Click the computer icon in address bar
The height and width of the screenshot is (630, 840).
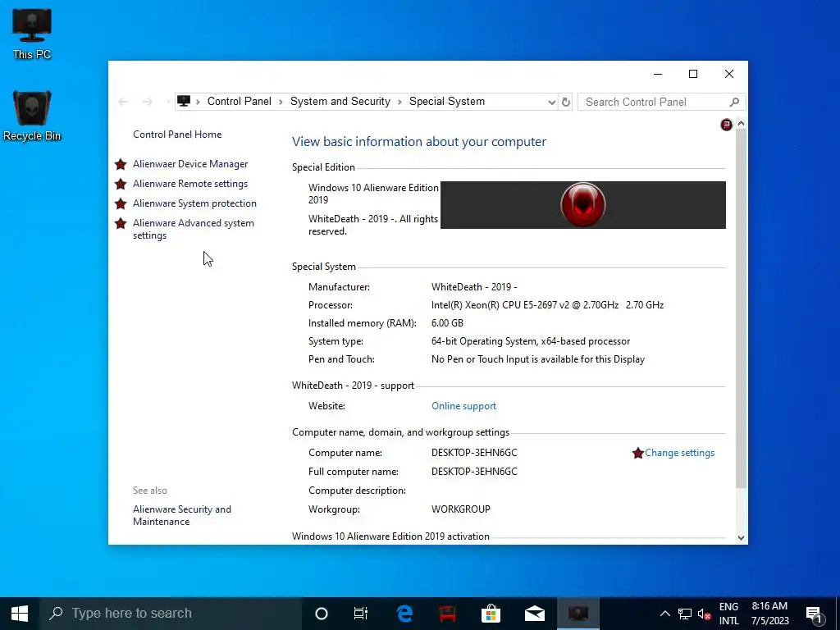184,101
